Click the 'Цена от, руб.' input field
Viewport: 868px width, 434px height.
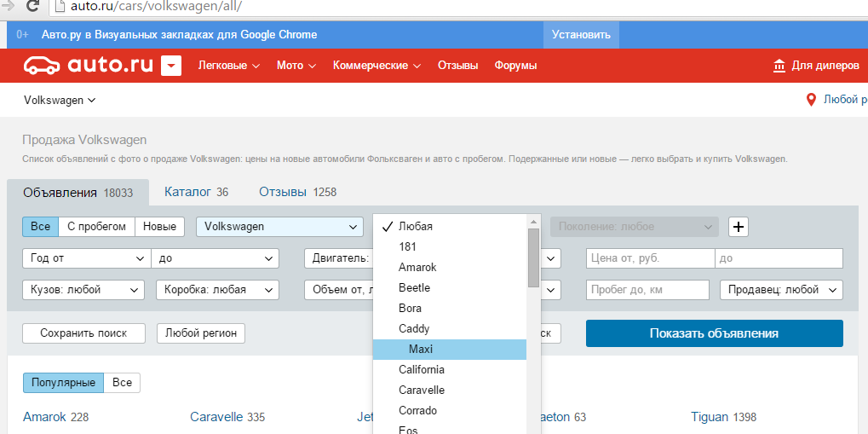[x=651, y=258]
